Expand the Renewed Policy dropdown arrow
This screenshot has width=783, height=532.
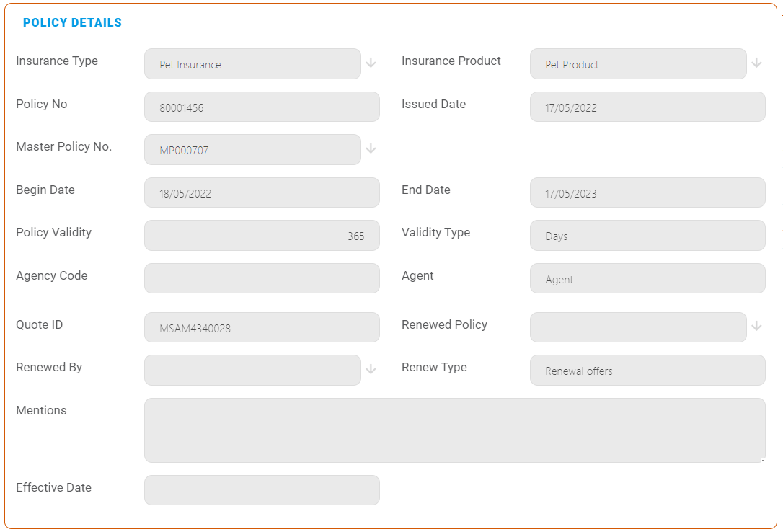756,327
